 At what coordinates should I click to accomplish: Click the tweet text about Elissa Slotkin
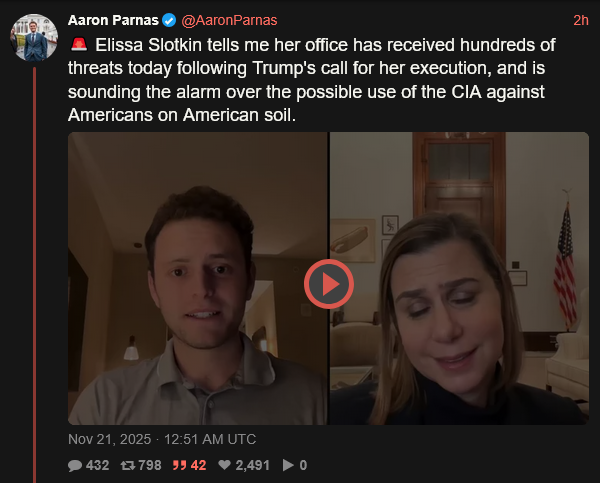tap(312, 80)
